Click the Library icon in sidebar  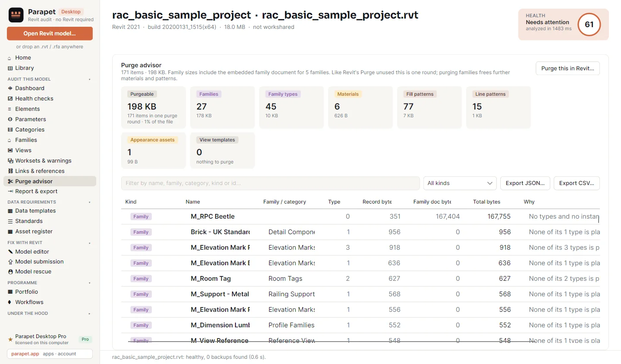click(x=10, y=68)
